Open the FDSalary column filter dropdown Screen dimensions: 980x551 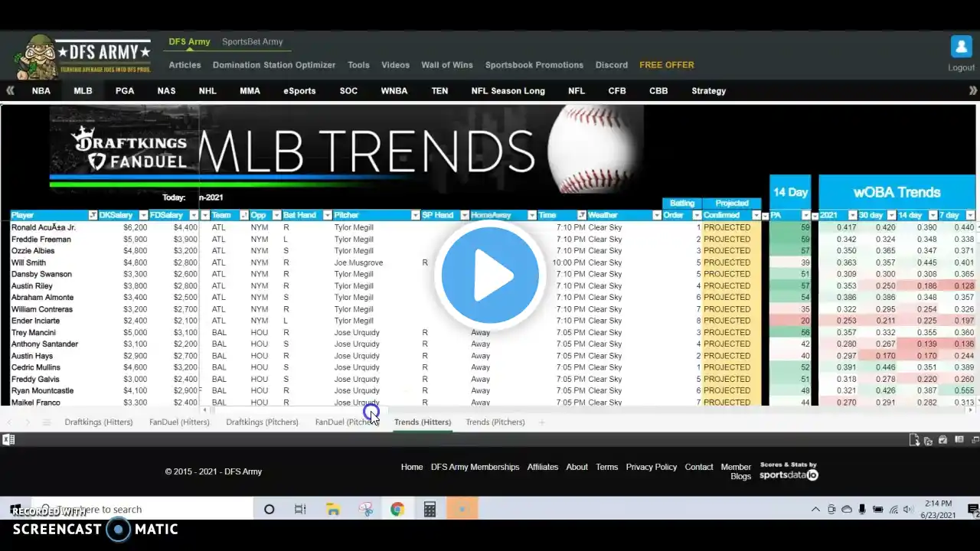193,216
